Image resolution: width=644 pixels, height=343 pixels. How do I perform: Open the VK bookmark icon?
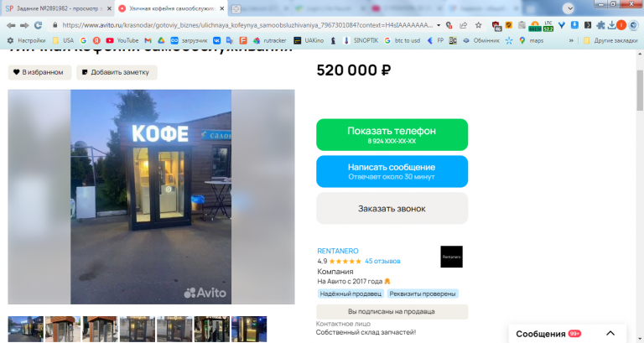216,40
